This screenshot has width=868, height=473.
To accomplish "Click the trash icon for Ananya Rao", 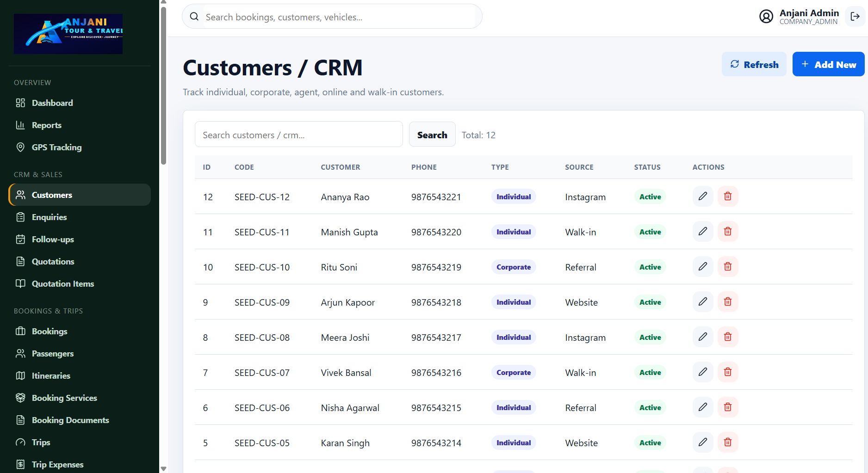I will coord(727,197).
